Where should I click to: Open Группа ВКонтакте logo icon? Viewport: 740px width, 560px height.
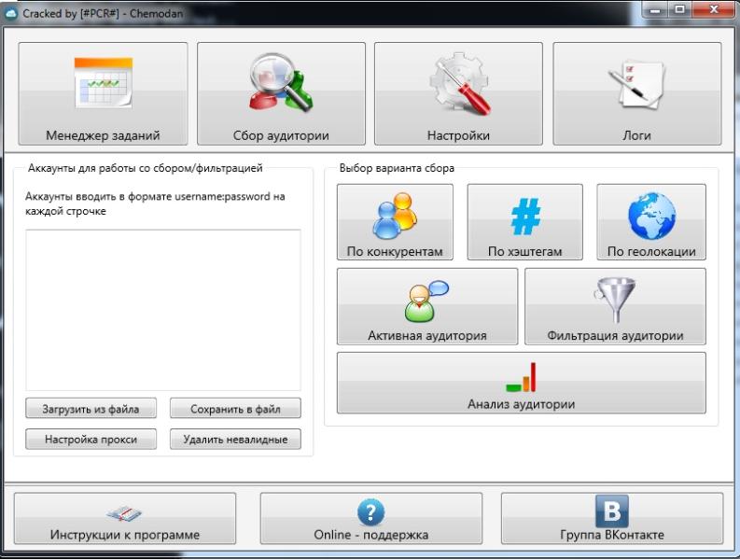[612, 511]
